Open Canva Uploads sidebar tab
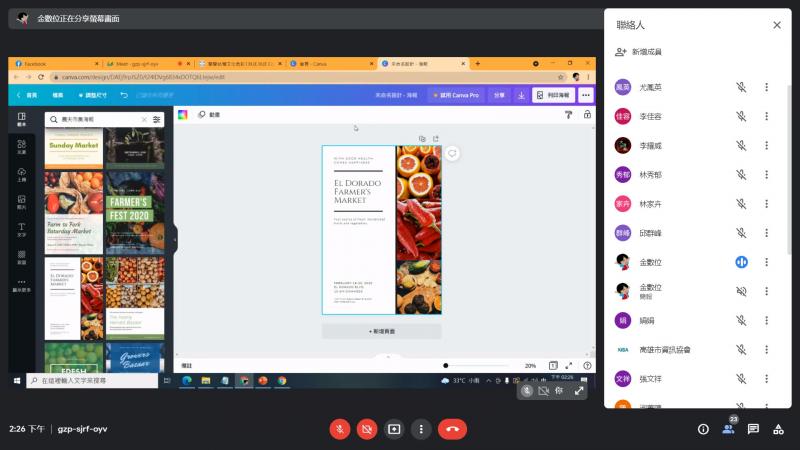Screen dimensions: 800x450 tap(21, 174)
